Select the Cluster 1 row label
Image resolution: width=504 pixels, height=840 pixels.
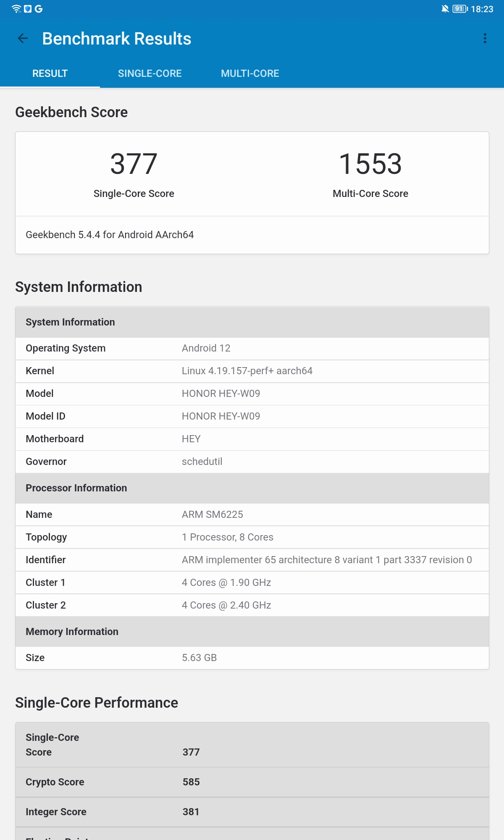pos(45,583)
